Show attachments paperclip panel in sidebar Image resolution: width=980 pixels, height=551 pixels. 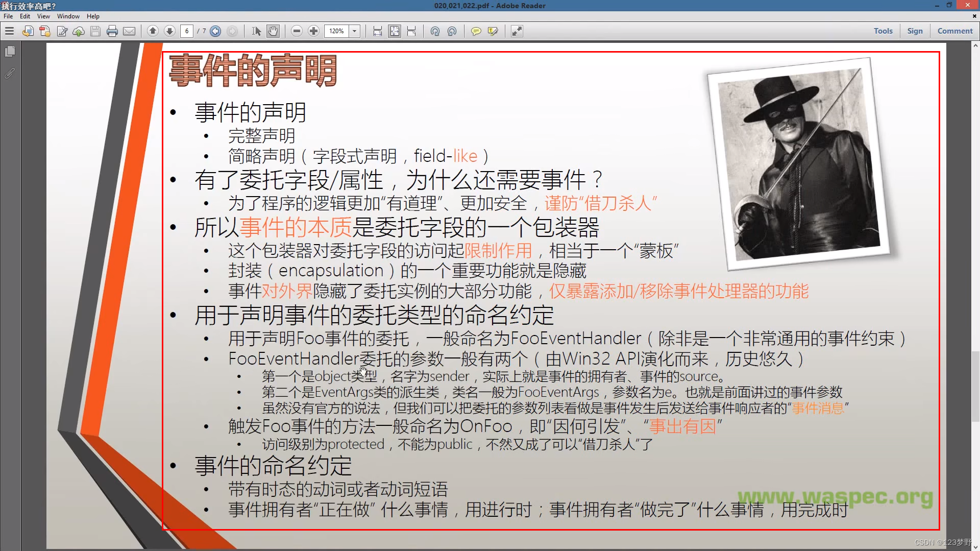coord(10,74)
